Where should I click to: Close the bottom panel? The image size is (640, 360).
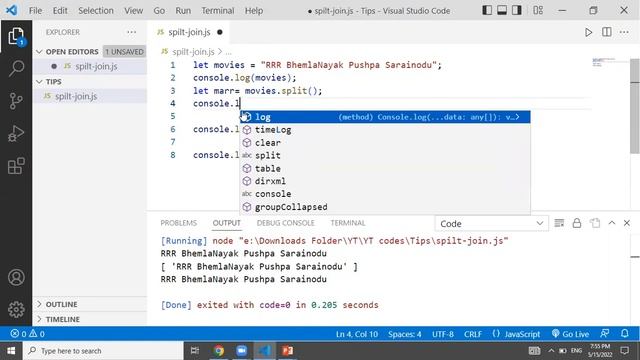tap(627, 223)
